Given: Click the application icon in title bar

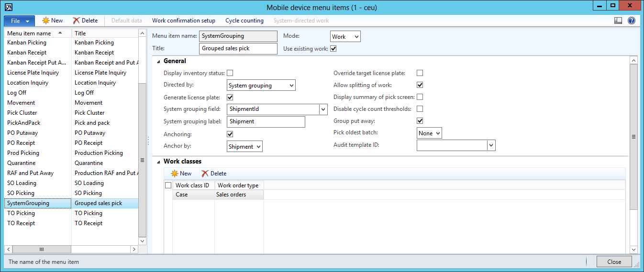Looking at the screenshot, I should click(x=8, y=7).
